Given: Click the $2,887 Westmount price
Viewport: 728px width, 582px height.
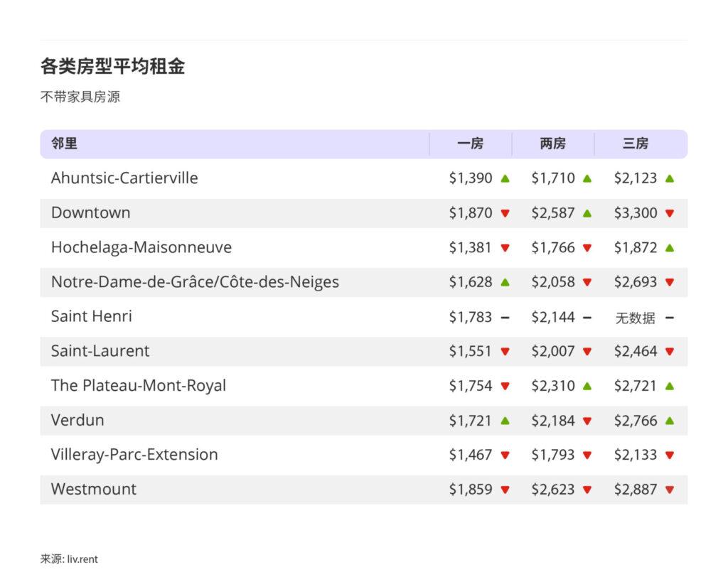Looking at the screenshot, I should 635,490.
